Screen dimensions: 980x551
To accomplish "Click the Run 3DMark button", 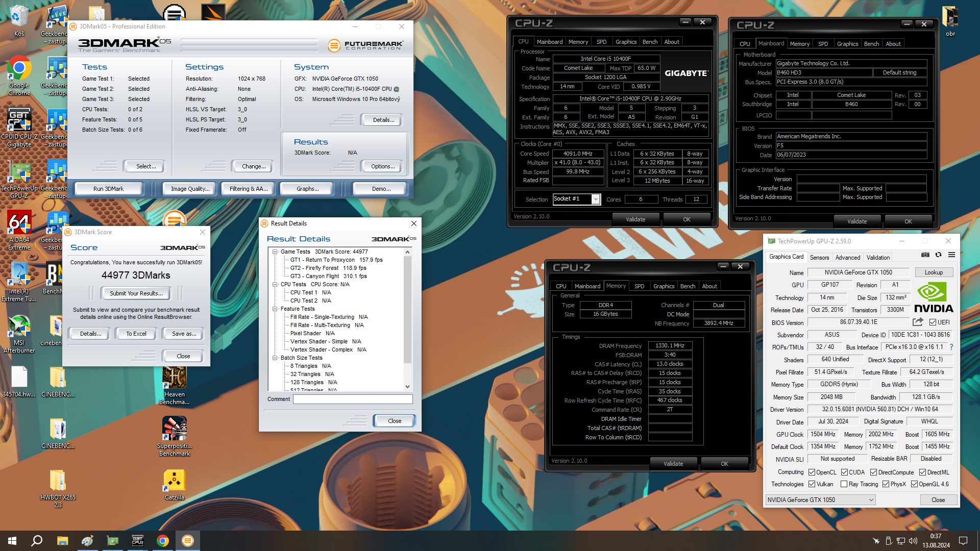I will (108, 189).
